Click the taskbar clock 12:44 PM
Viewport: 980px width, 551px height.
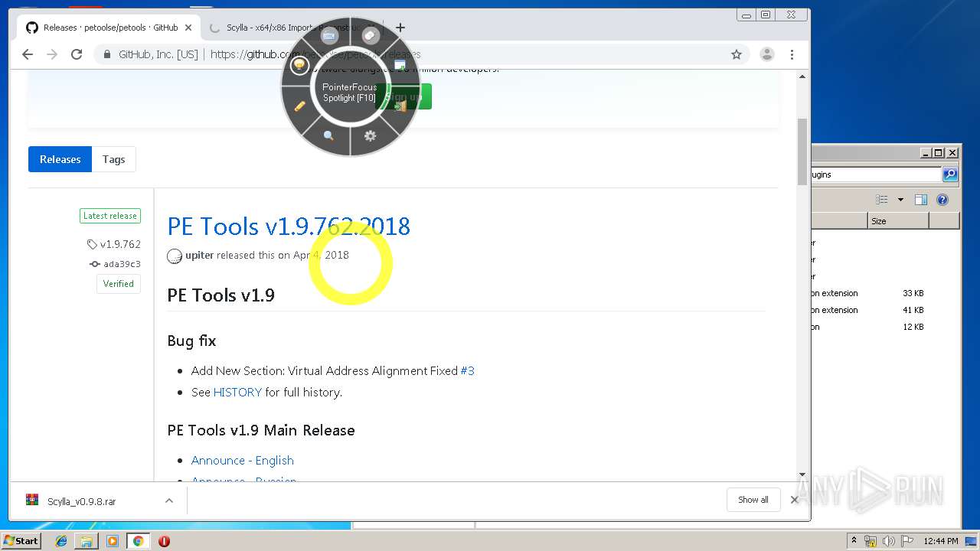click(941, 541)
